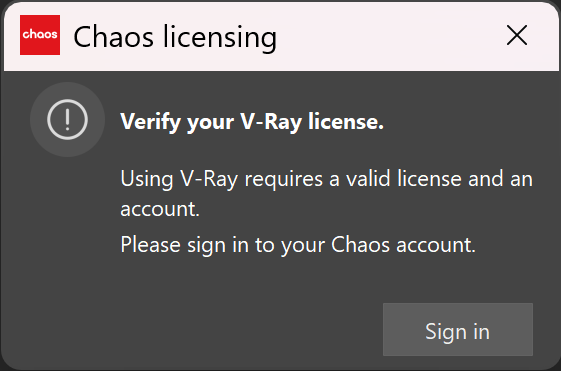Click the "Please sign in to your Chaos account." message
The height and width of the screenshot is (371, 561).
click(x=298, y=245)
